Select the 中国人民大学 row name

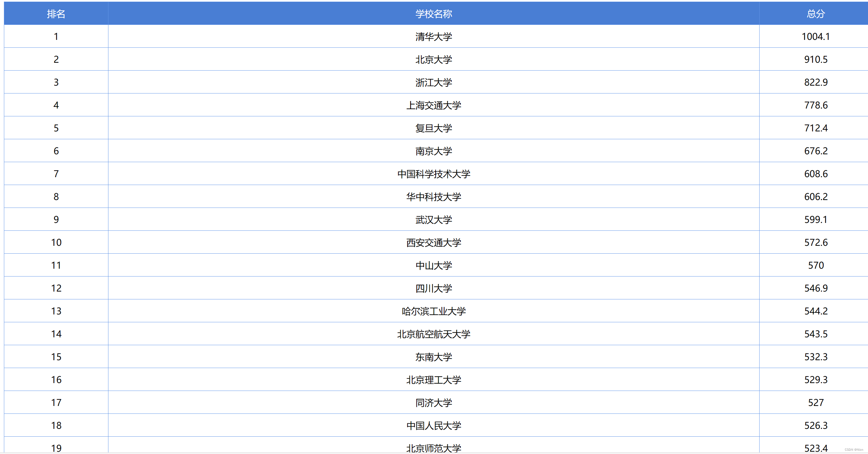click(433, 425)
